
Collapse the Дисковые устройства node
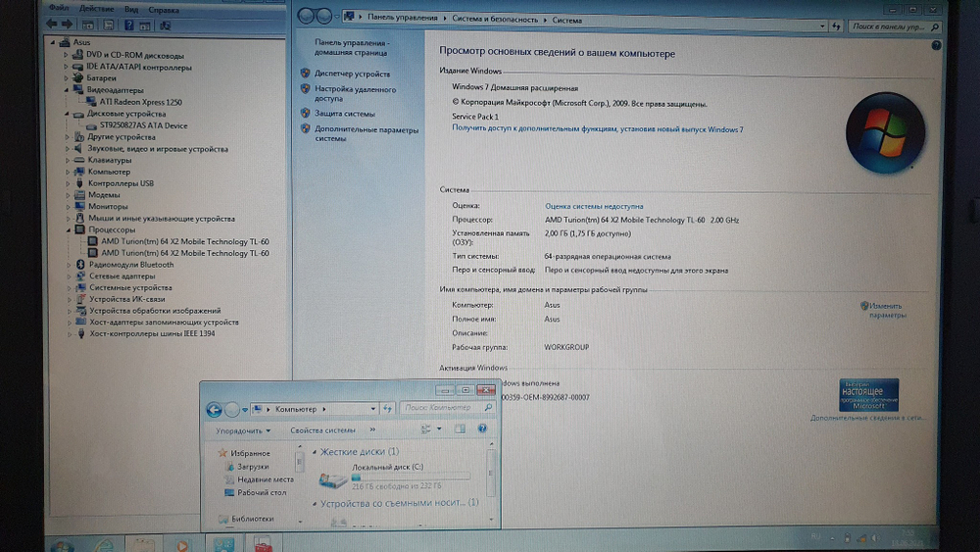pos(67,114)
